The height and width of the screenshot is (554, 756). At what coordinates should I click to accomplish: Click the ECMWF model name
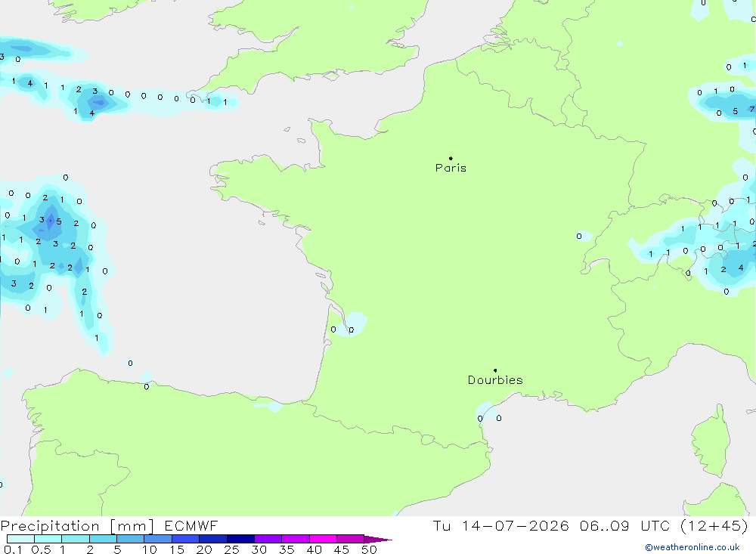(x=191, y=526)
